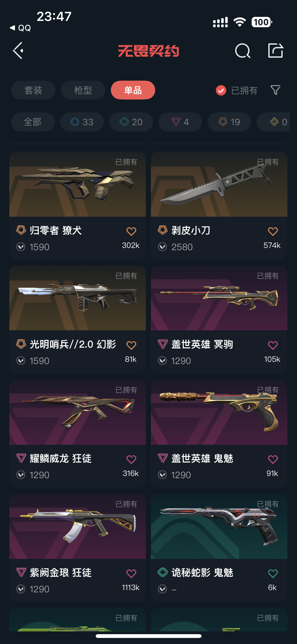Toggle the 已拥有 owned checkbox
The width and height of the screenshot is (297, 644).
[221, 90]
